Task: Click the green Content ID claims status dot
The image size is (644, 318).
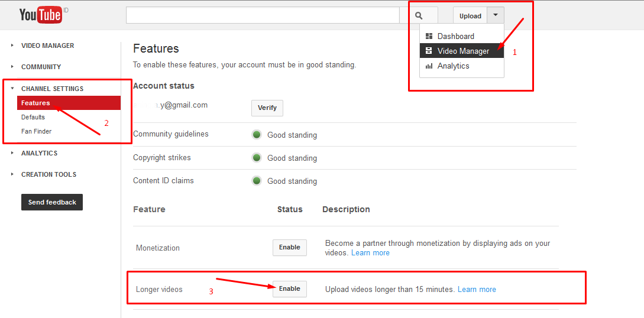Action: point(257,180)
